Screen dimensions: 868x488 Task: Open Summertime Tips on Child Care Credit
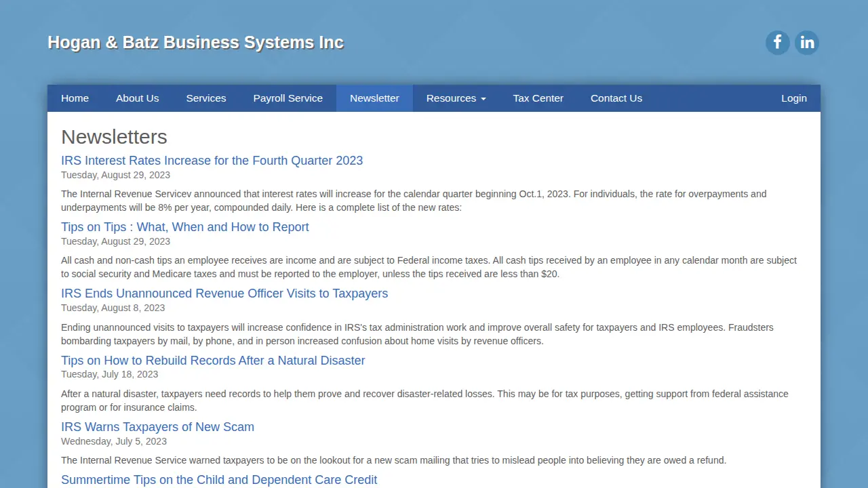[x=219, y=480]
